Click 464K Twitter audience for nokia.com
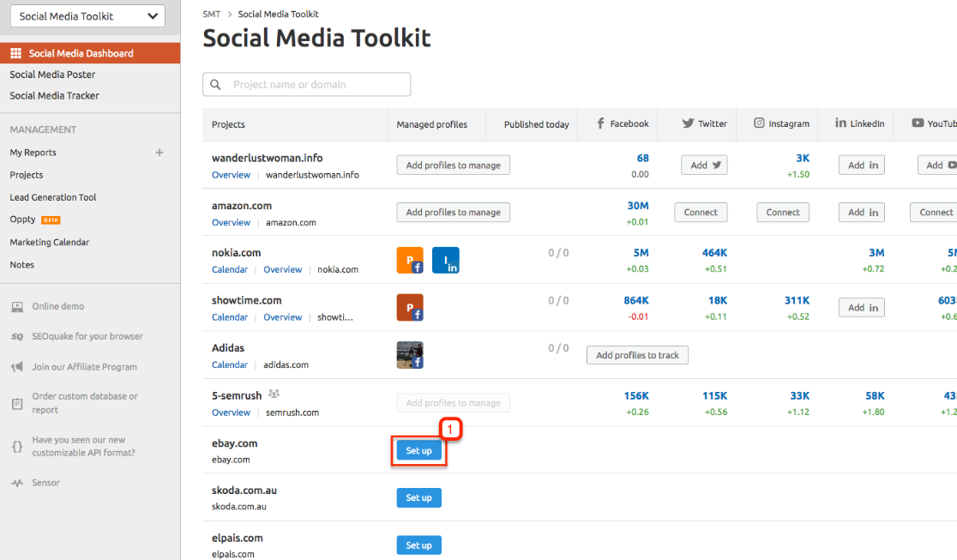Viewport: 957px width, 560px height. click(x=714, y=253)
